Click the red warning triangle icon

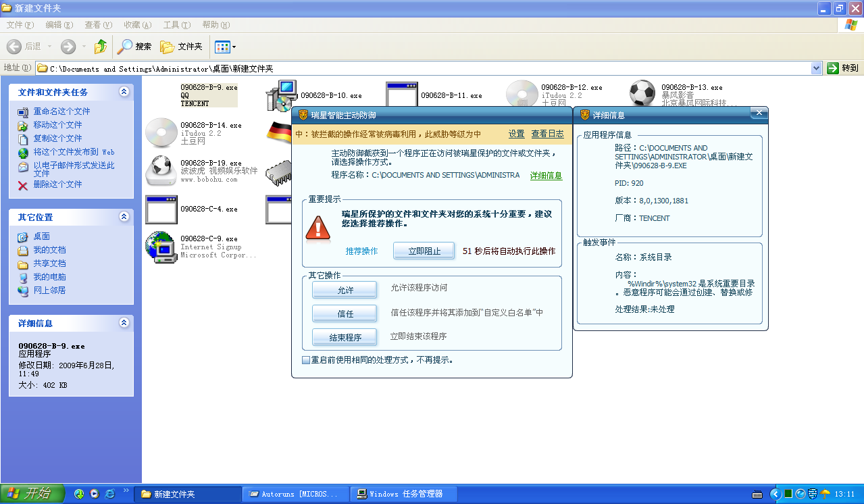317,228
